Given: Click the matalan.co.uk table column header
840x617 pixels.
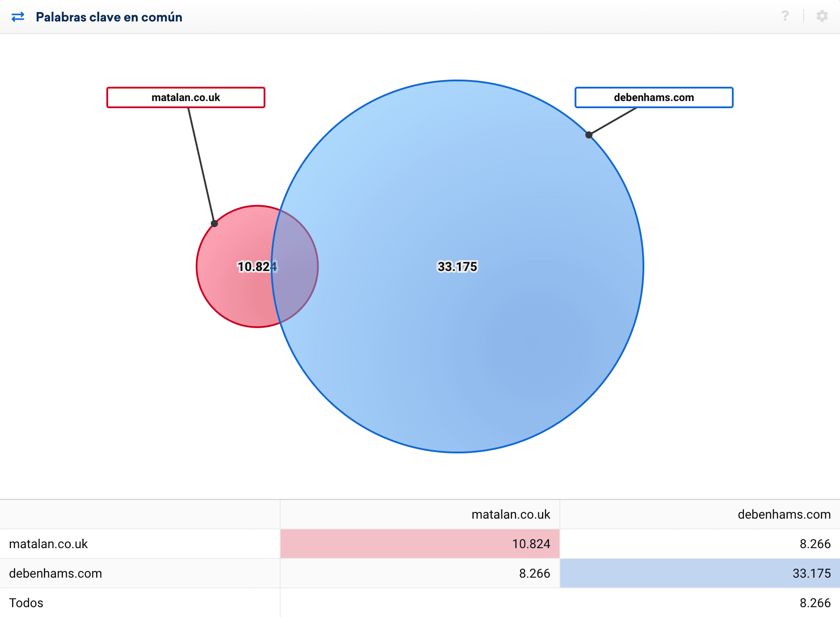Looking at the screenshot, I should point(511,515).
